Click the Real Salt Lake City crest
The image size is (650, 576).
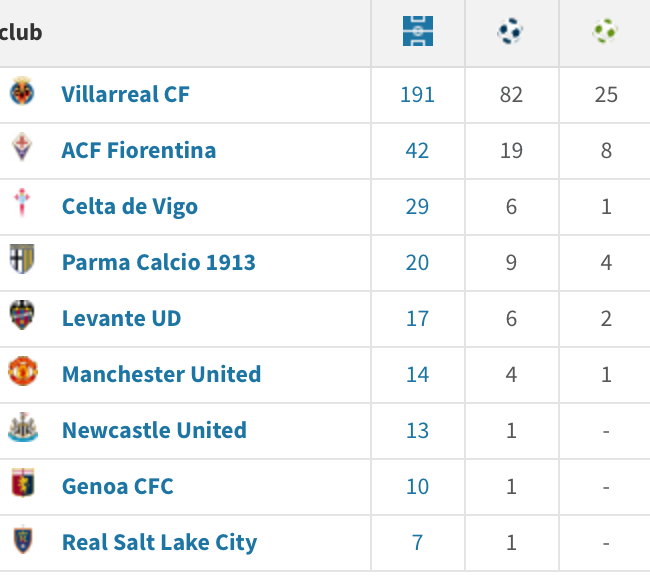(21, 542)
